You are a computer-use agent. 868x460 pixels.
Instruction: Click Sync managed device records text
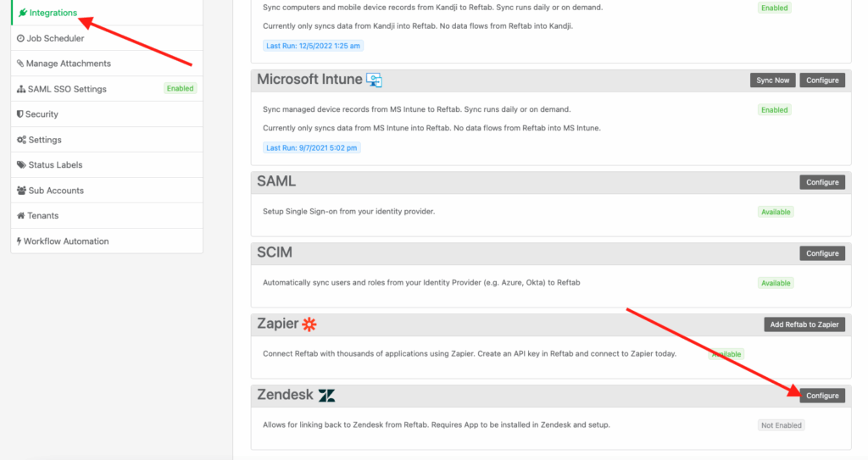pyautogui.click(x=417, y=109)
